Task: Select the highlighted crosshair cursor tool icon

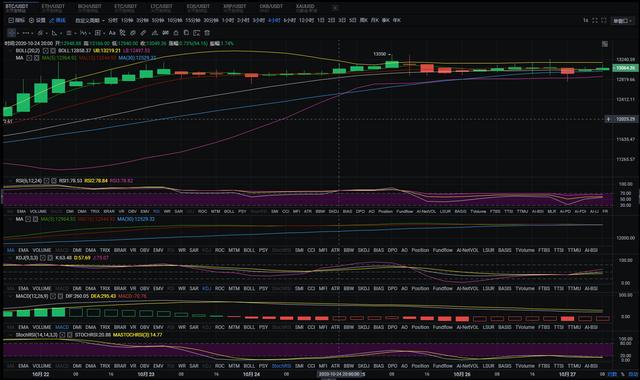Action: click(x=11, y=33)
